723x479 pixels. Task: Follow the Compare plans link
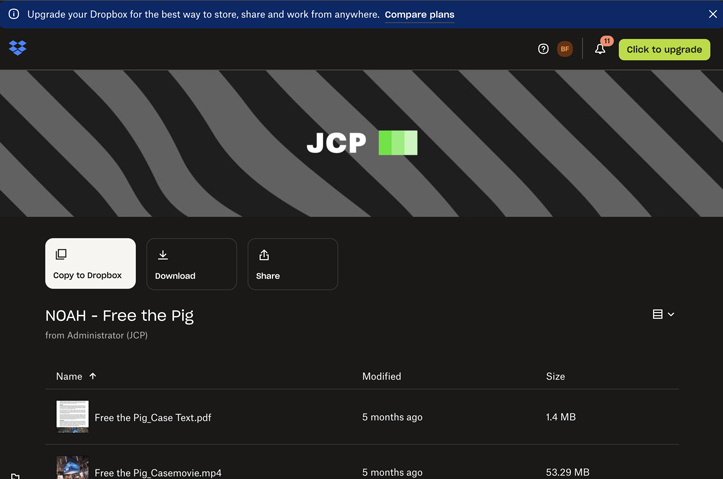420,15
